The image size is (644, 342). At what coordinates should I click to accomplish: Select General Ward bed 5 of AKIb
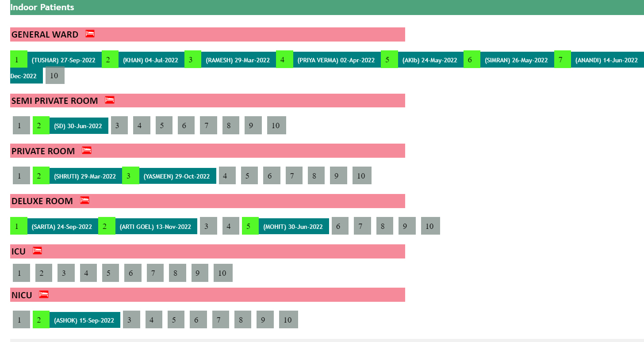(389, 59)
